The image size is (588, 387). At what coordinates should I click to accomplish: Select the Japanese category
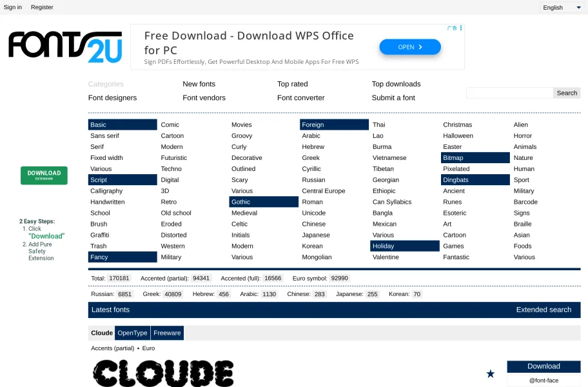pyautogui.click(x=316, y=235)
